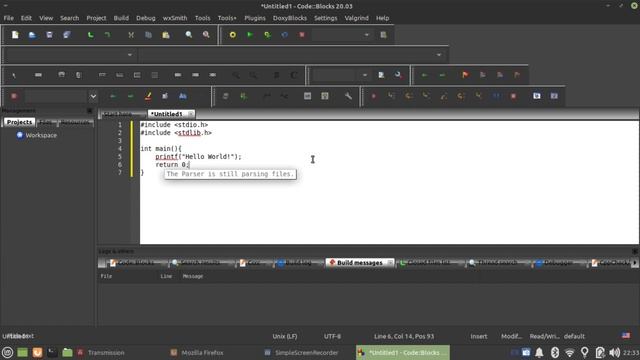Click the UTF-8 encoding status field
This screenshot has width=640, height=360.
[x=332, y=336]
